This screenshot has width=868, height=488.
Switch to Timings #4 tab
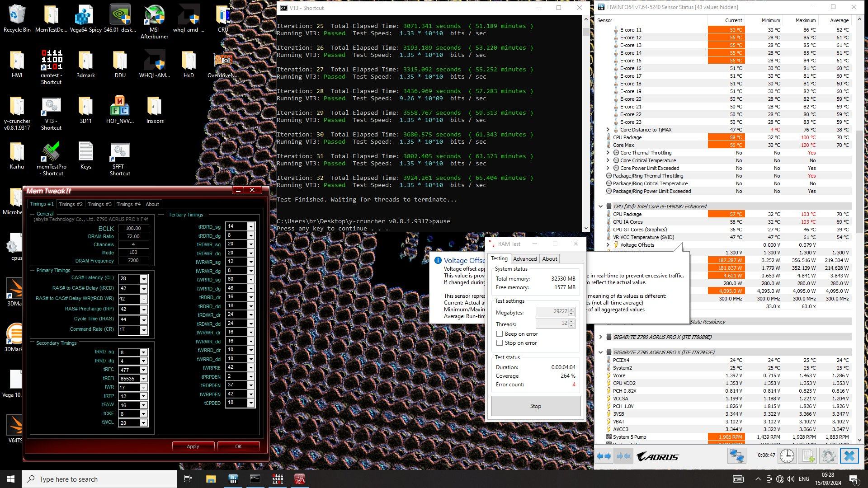[128, 204]
